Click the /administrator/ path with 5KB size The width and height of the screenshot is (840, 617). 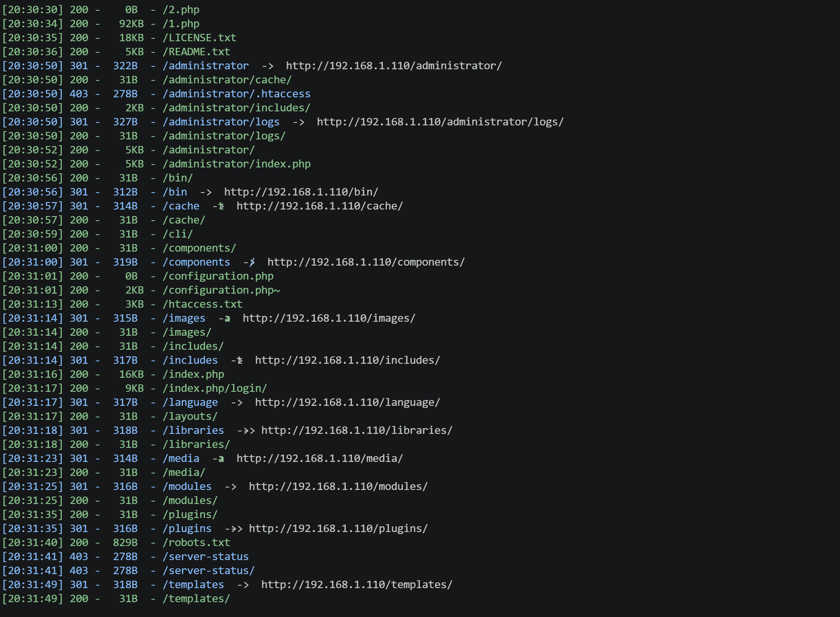tap(209, 150)
